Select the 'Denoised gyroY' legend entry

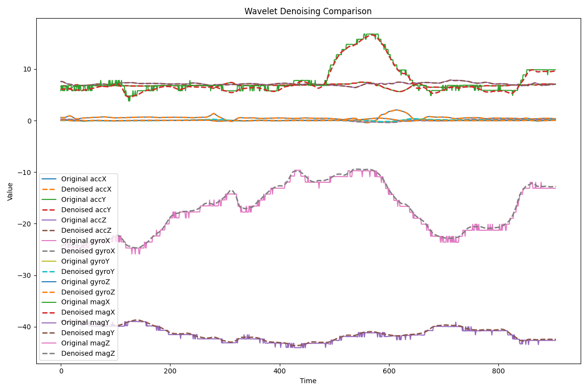[88, 271]
